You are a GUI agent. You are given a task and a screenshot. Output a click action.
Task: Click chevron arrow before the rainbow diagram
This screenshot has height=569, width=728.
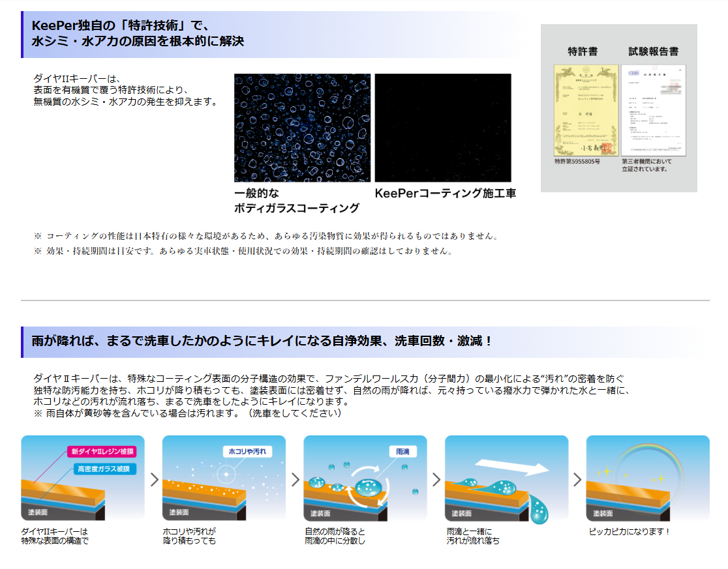click(577, 480)
